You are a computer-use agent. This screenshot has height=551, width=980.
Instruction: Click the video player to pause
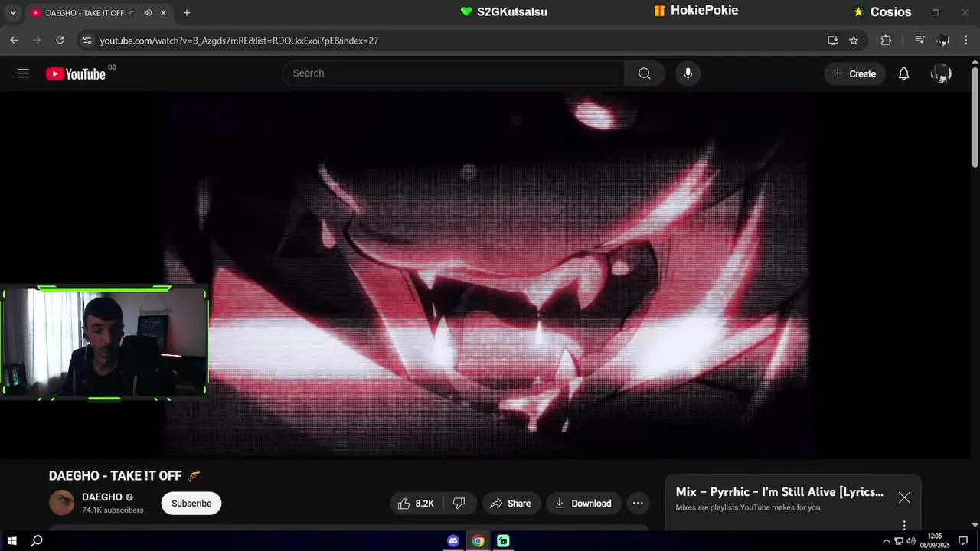tap(487, 275)
